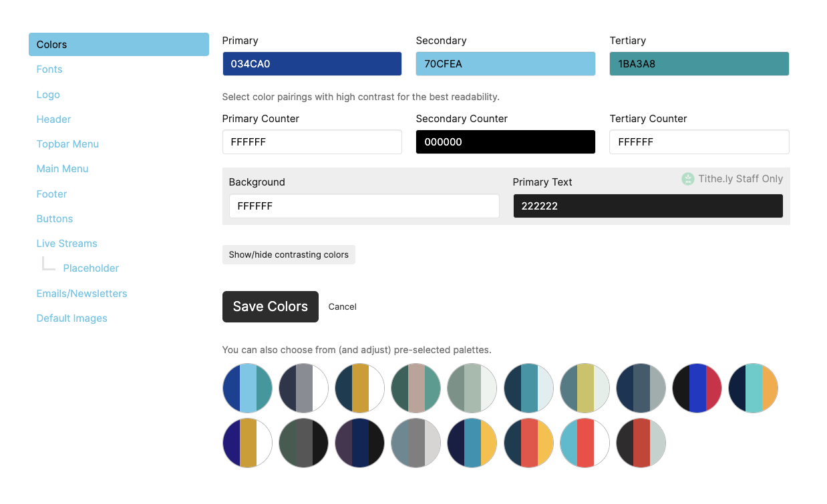Edit the Secondary Counter field 000000
This screenshot has width=827, height=504.
[506, 142]
